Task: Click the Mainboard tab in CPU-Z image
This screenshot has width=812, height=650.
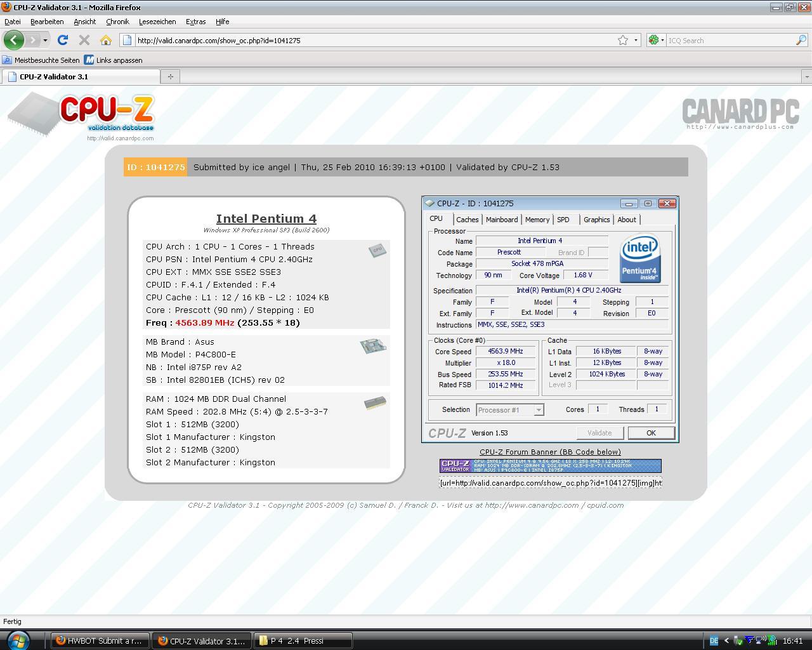Action: coord(502,220)
